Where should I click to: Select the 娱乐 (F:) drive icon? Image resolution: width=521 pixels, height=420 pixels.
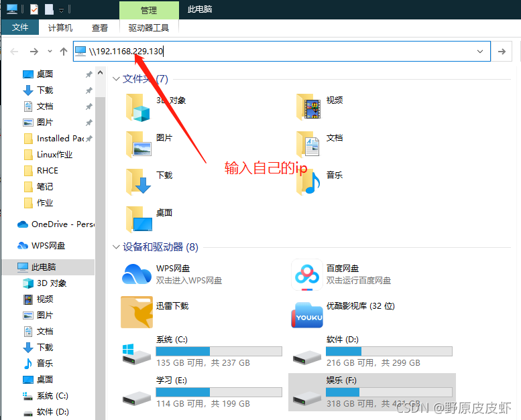(x=306, y=398)
